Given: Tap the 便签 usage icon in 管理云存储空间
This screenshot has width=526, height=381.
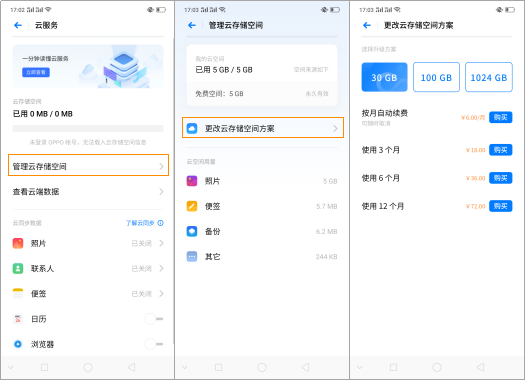Looking at the screenshot, I should 192,206.
